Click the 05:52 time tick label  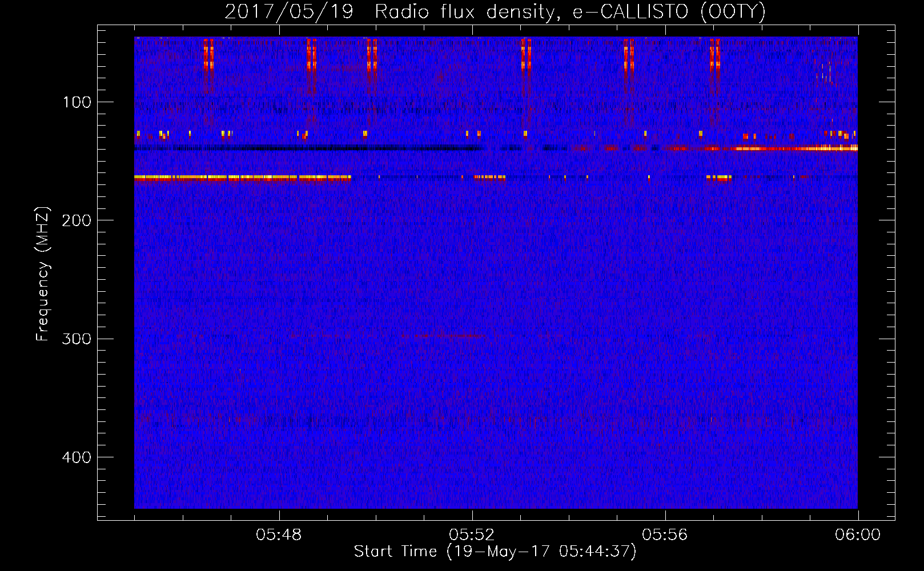tap(472, 535)
